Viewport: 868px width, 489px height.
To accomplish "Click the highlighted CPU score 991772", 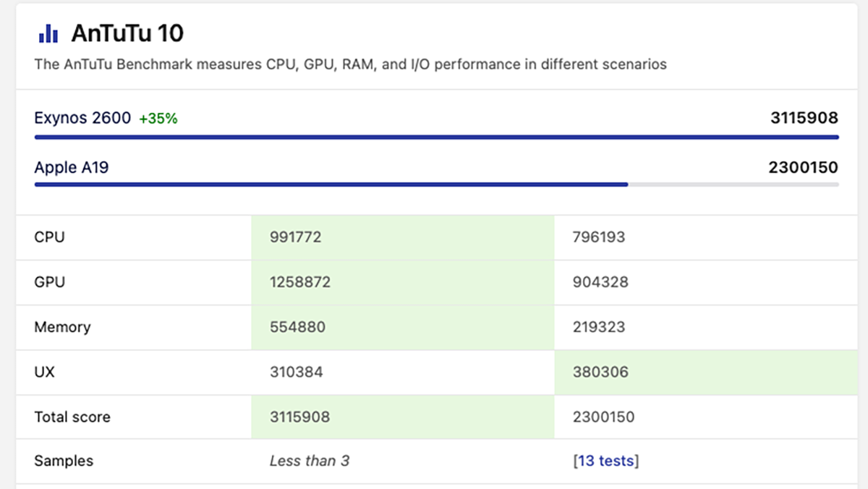I will (295, 237).
